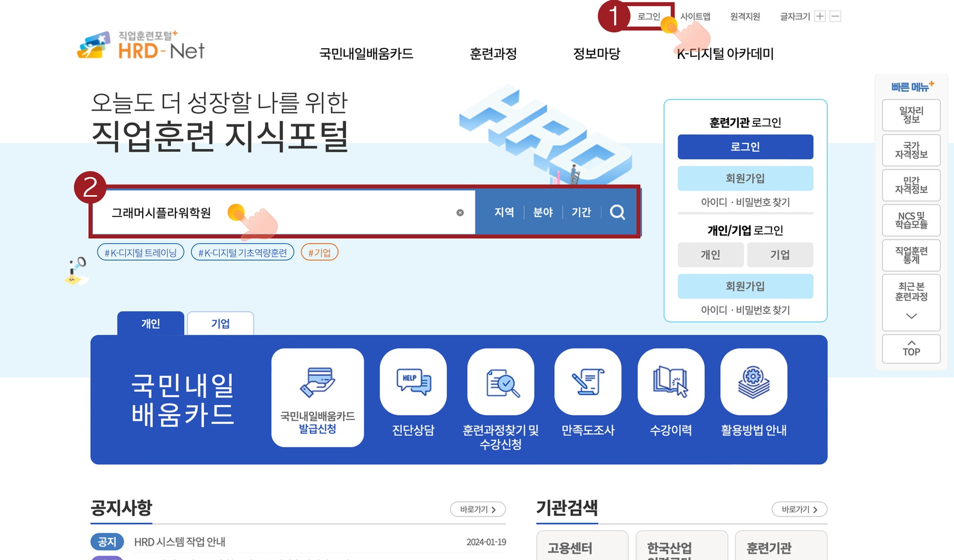The image size is (954, 560).
Task: Open 활용방법 안내 gear icon
Action: click(x=754, y=382)
